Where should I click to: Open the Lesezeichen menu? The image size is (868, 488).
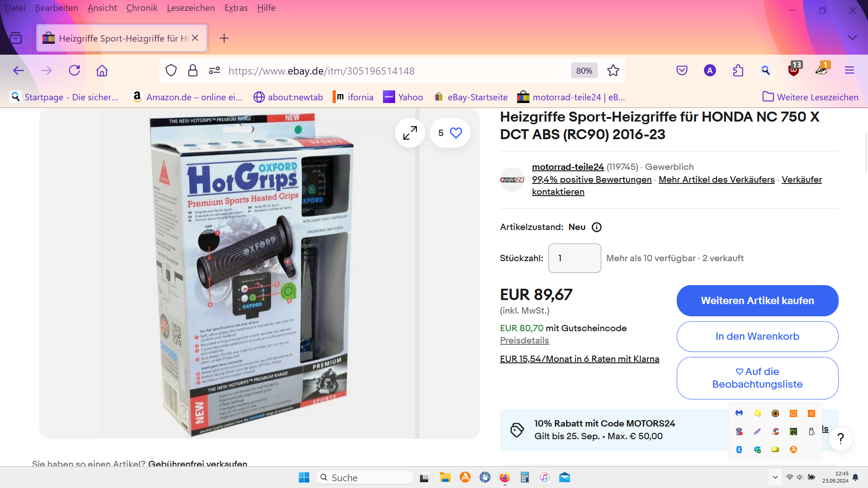click(190, 8)
